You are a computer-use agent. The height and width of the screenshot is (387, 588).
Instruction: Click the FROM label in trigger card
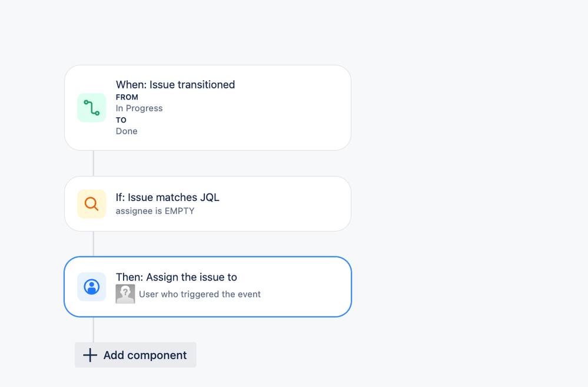(x=127, y=97)
